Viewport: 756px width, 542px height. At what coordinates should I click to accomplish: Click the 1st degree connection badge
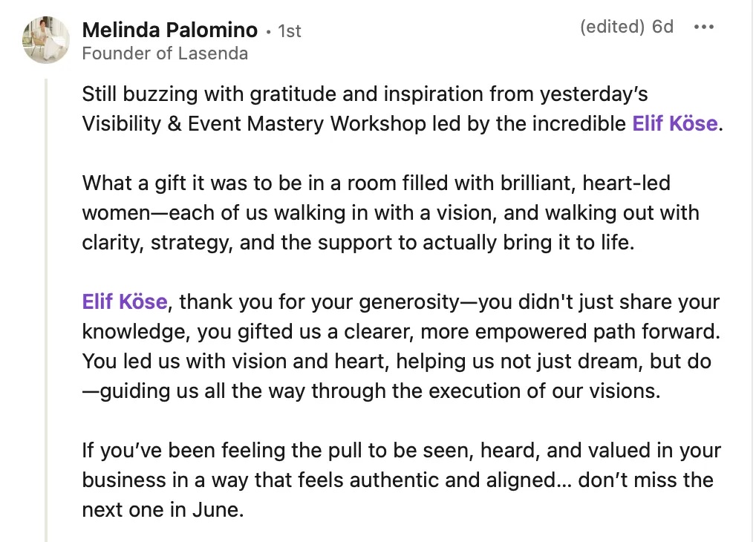click(290, 31)
